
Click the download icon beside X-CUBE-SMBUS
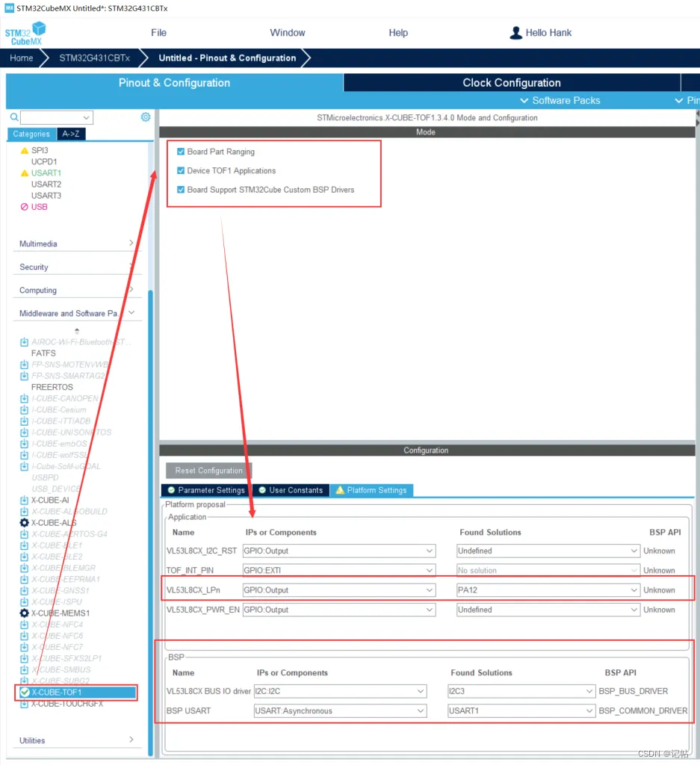click(24, 669)
